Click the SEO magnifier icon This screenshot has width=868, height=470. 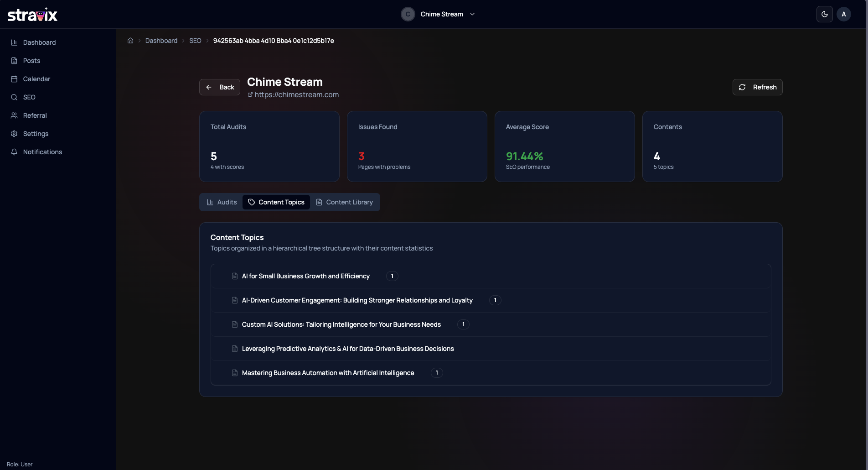pyautogui.click(x=14, y=97)
